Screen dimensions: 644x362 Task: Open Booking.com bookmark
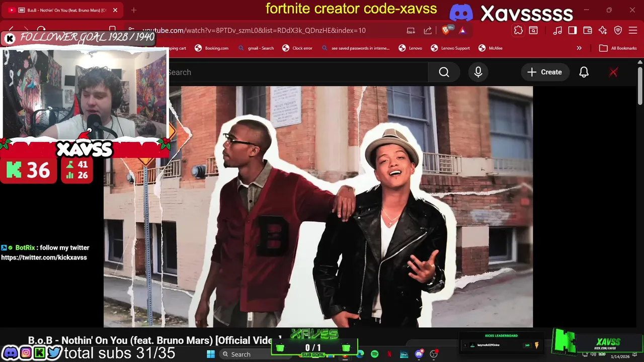pyautogui.click(x=211, y=48)
